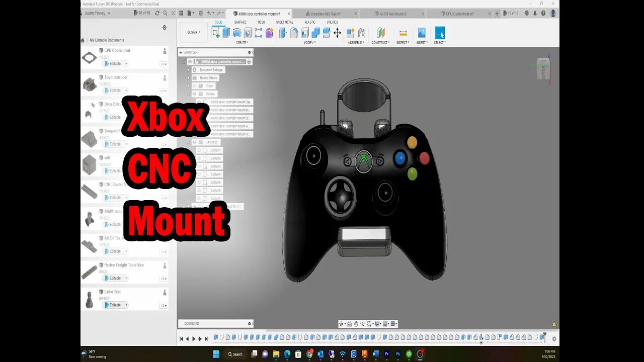This screenshot has width=644, height=362.
Task: Open the DESIGN workspace dropdown
Action: tap(194, 32)
